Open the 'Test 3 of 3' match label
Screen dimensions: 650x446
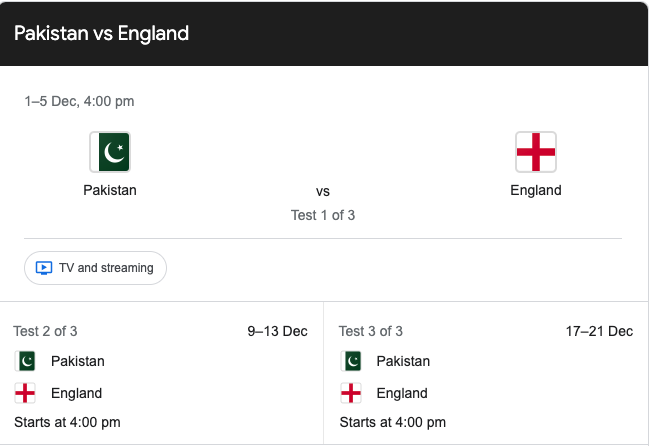[371, 331]
